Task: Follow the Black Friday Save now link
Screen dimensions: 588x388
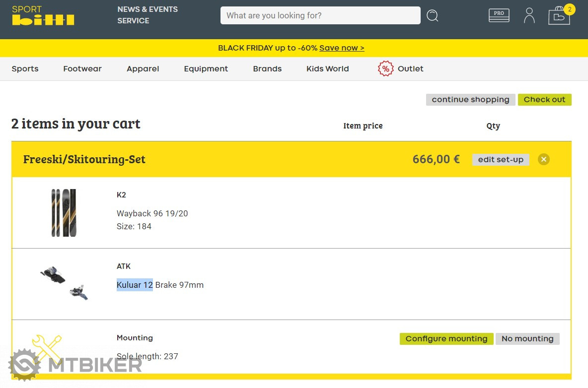Action: pos(342,48)
